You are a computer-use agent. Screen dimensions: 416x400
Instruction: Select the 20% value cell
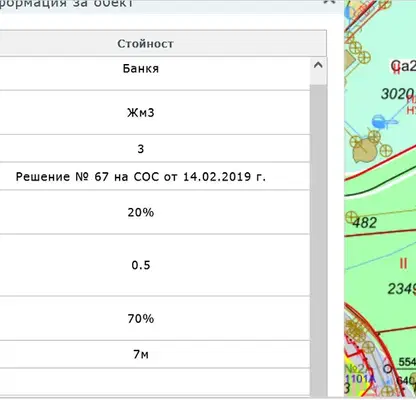click(141, 212)
